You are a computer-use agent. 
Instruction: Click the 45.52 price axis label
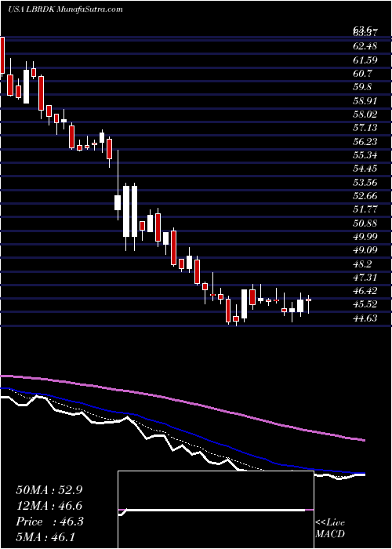365,304
